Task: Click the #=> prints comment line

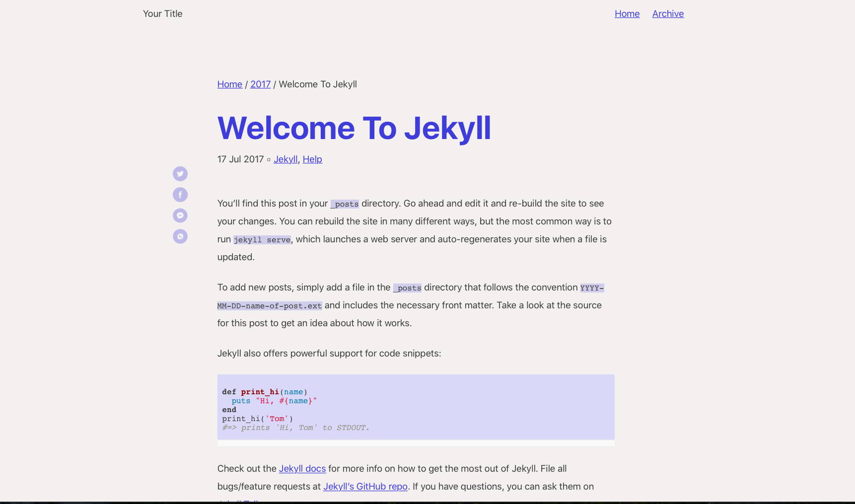Action: point(296,428)
